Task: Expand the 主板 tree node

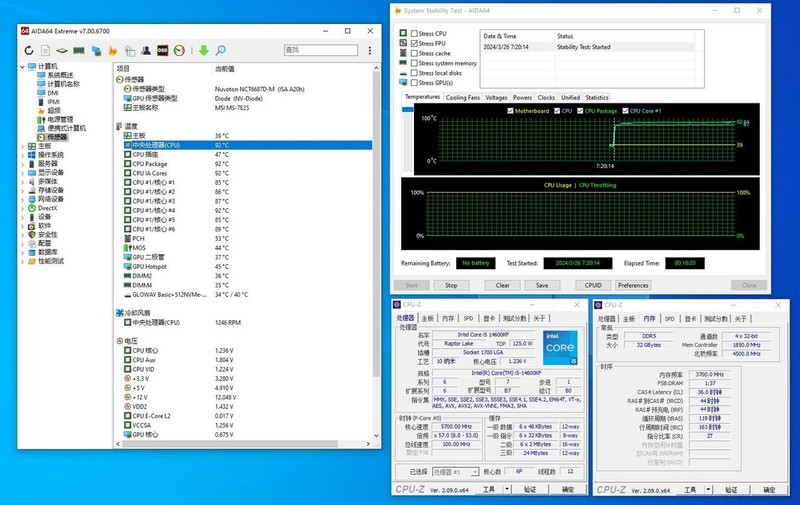Action: pos(24,146)
